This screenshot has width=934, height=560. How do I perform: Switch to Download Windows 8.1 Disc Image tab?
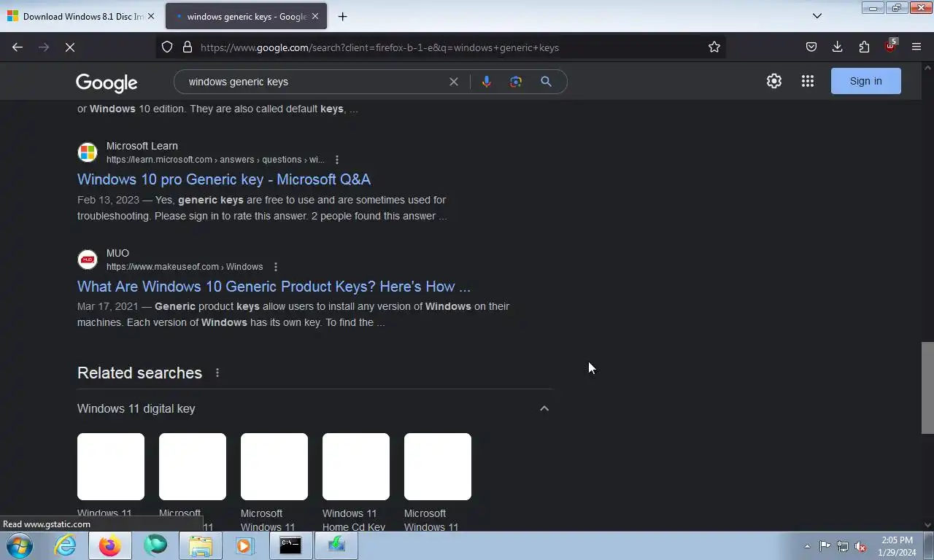point(81,16)
